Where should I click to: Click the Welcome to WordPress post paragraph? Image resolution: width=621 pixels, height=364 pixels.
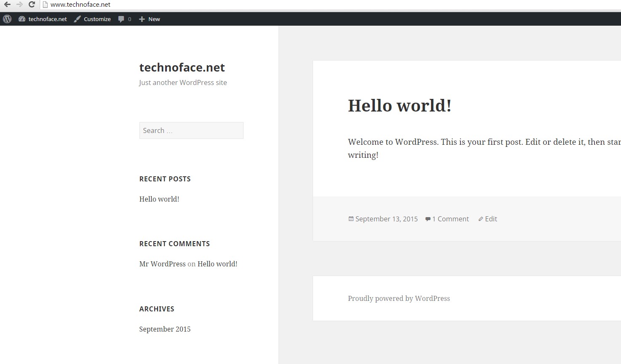[x=484, y=148]
